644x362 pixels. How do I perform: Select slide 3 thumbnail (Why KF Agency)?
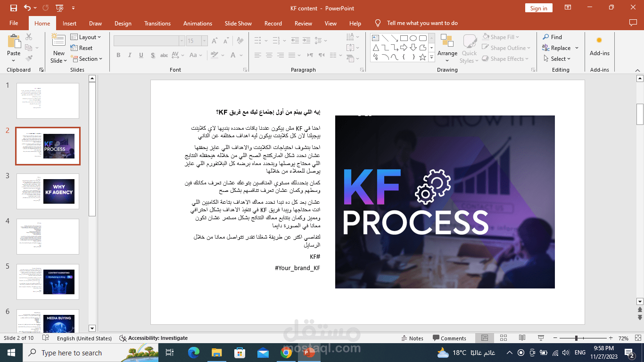[x=48, y=191]
